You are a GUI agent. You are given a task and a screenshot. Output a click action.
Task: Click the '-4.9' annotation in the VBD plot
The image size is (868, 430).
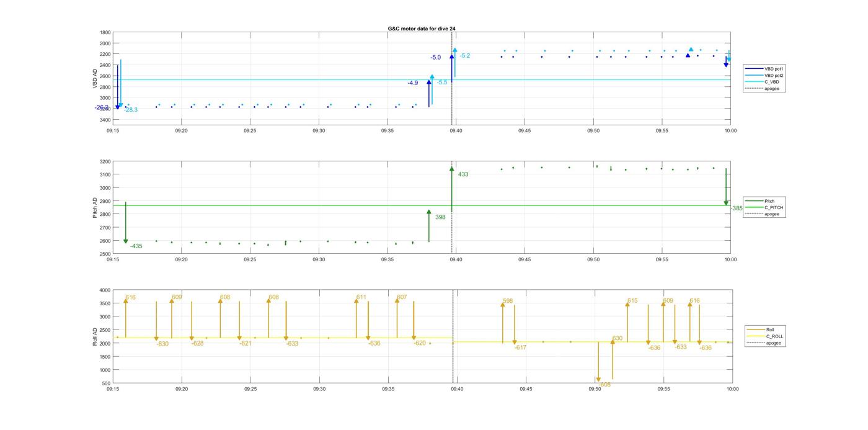pyautogui.click(x=413, y=83)
